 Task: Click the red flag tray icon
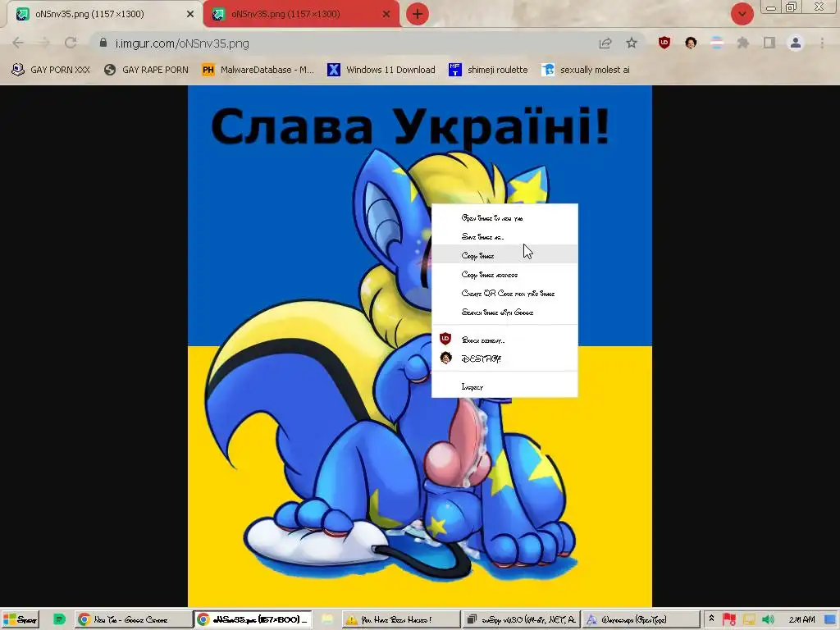point(729,620)
